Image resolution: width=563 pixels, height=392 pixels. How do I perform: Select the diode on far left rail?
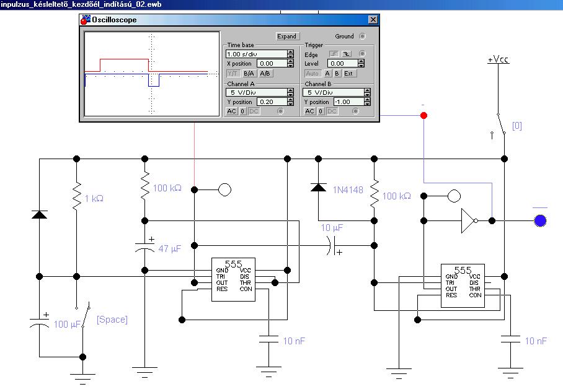39,214
